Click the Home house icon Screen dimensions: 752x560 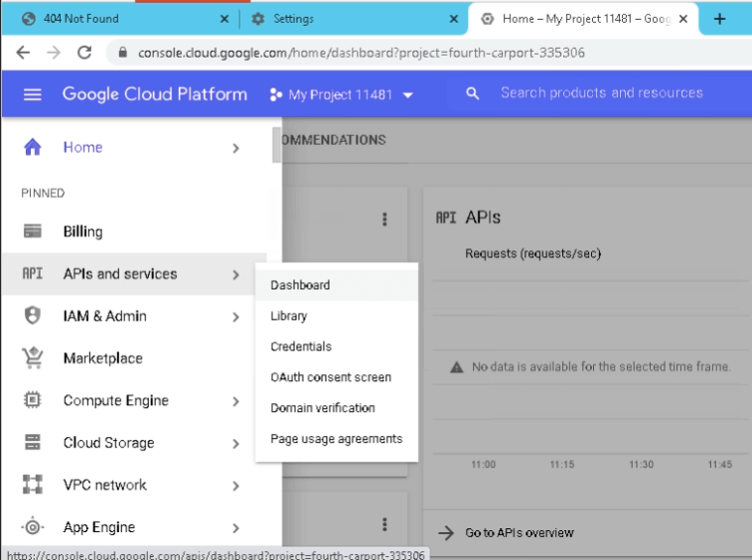(33, 147)
